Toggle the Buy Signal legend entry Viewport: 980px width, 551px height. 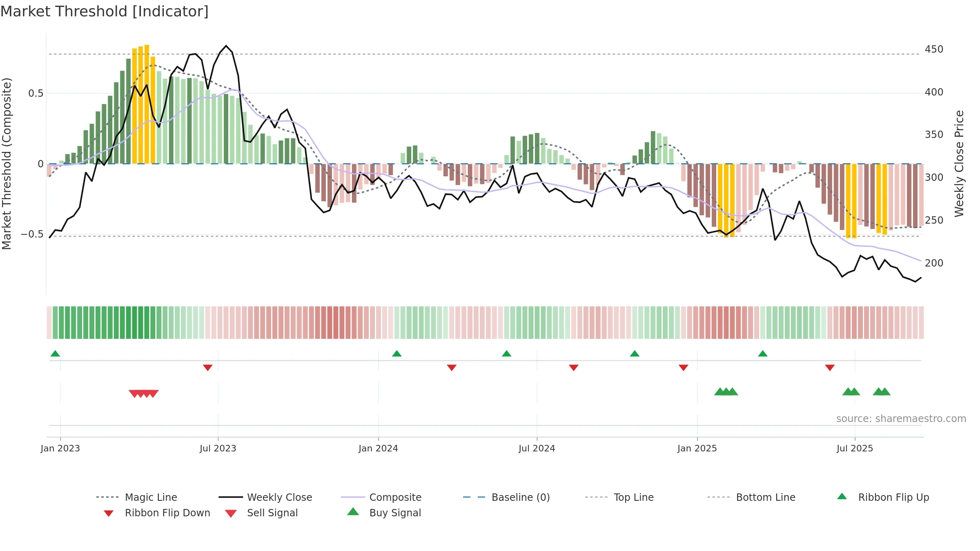384,513
